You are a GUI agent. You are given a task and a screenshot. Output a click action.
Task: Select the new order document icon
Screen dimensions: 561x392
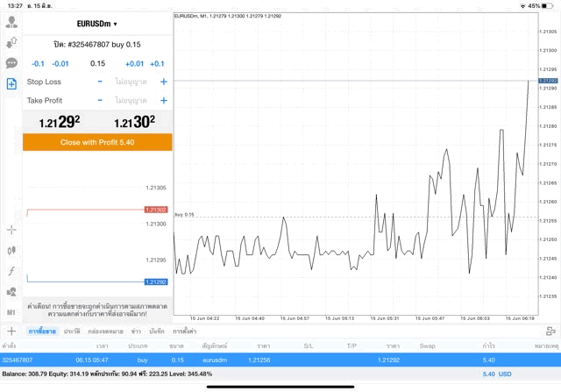(11, 84)
